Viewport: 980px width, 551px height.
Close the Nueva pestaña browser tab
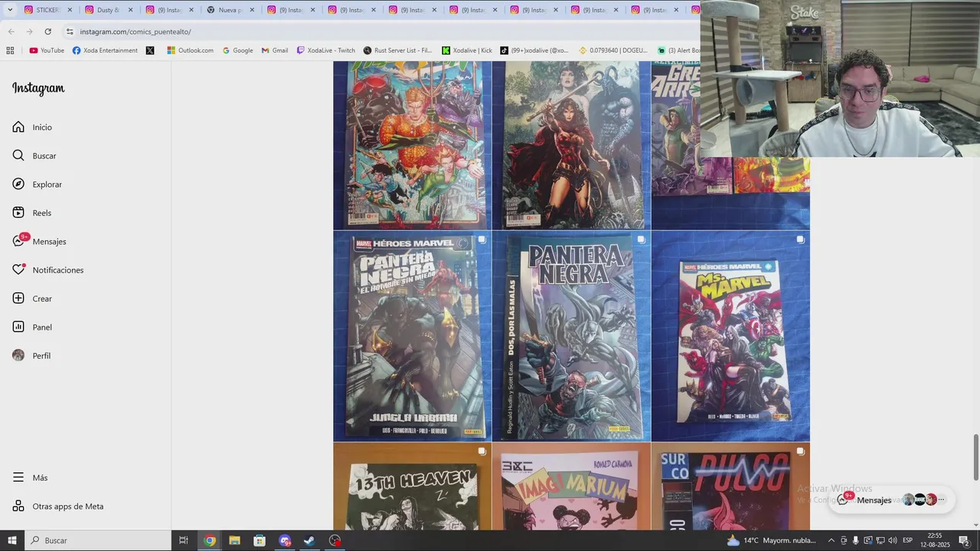coord(252,10)
